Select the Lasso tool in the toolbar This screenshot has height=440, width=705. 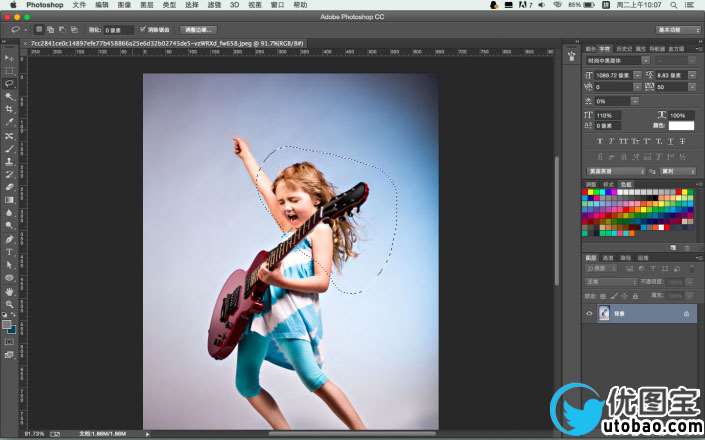click(x=9, y=84)
